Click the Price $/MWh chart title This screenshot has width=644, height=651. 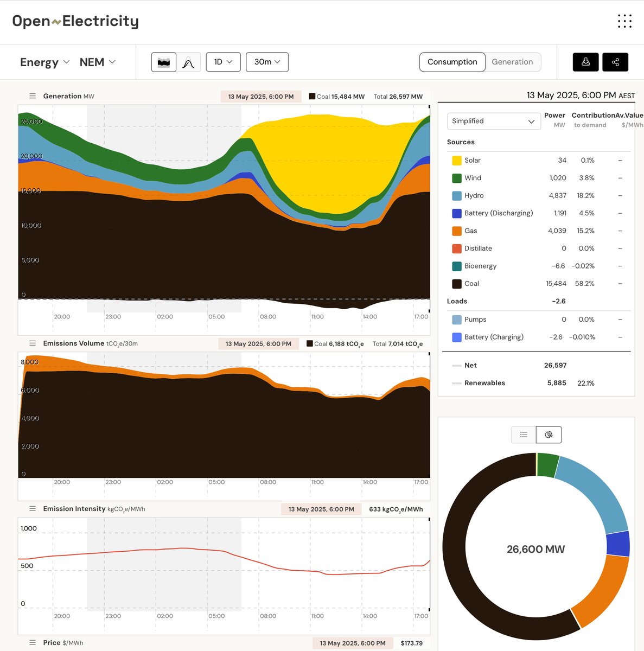click(63, 643)
